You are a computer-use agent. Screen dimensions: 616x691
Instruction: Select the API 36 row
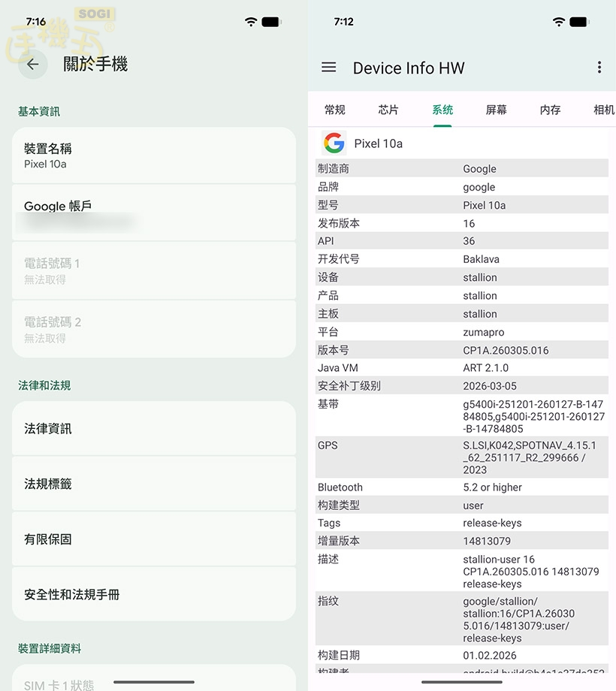(x=462, y=241)
